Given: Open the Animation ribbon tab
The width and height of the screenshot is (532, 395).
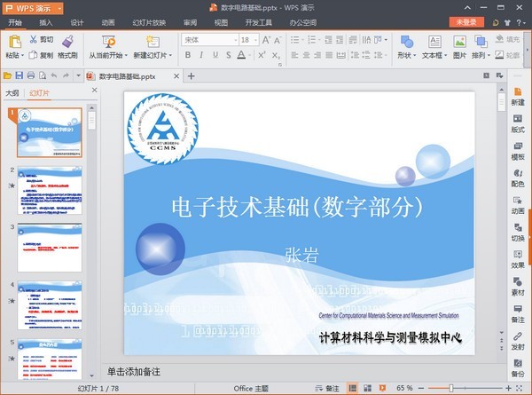Looking at the screenshot, I should (108, 23).
